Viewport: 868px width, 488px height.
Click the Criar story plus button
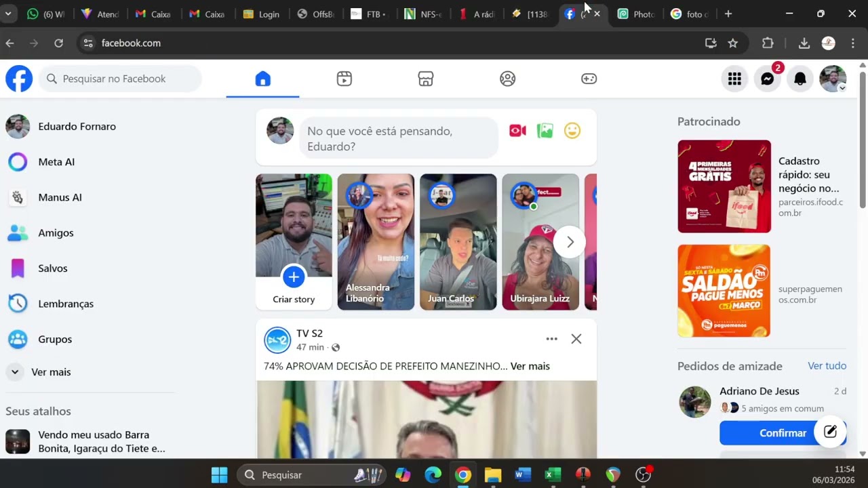pyautogui.click(x=294, y=277)
